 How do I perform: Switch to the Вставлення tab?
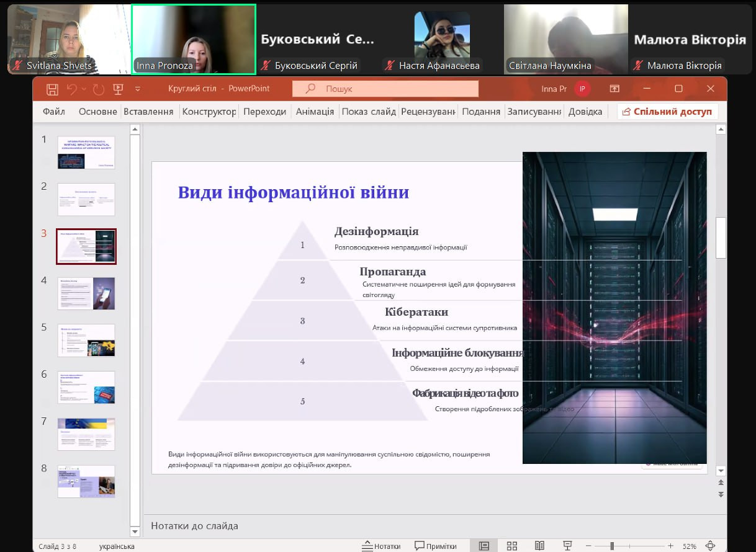[x=148, y=112]
